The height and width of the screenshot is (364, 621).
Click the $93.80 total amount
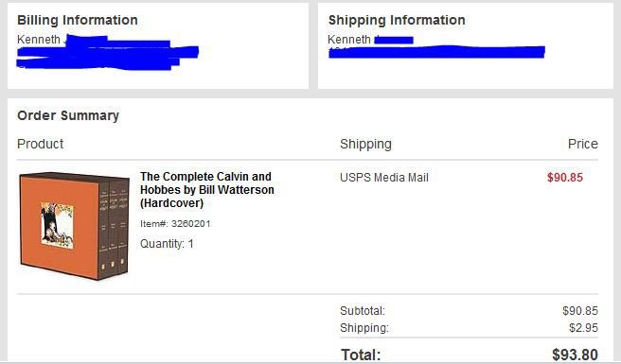pyautogui.click(x=575, y=355)
